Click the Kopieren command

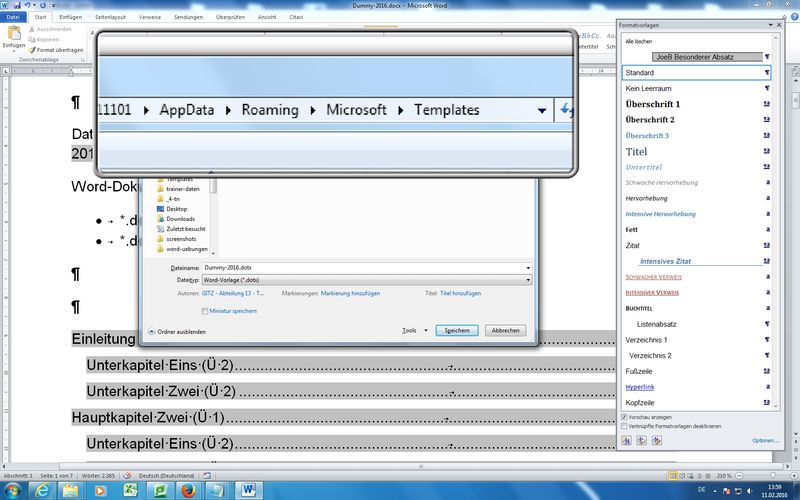(x=44, y=39)
